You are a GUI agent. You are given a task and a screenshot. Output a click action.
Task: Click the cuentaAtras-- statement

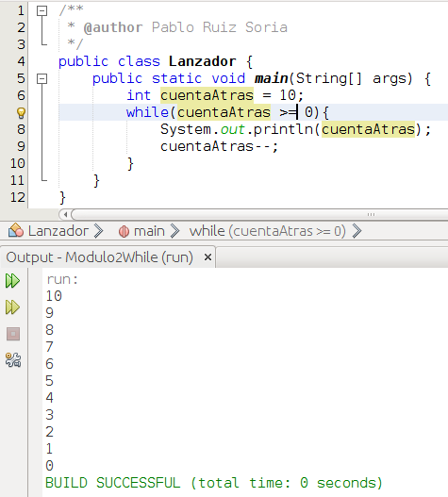(x=219, y=146)
